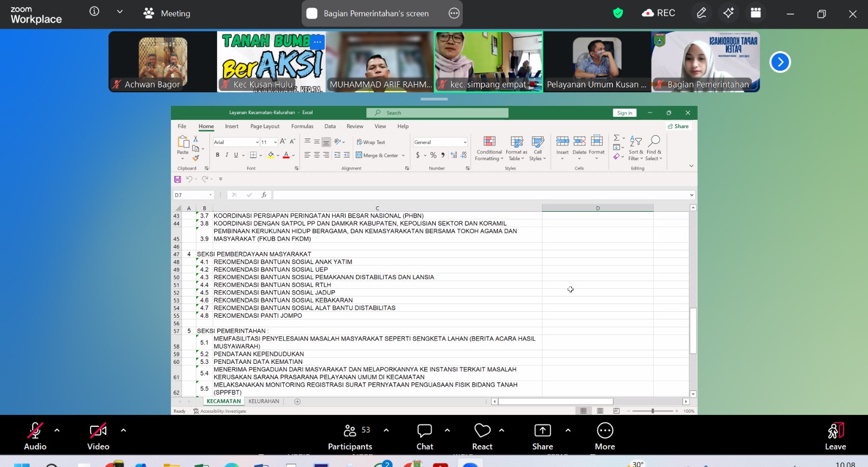The height and width of the screenshot is (467, 868).
Task: Click the Meeting label in the title bar
Action: (x=175, y=14)
